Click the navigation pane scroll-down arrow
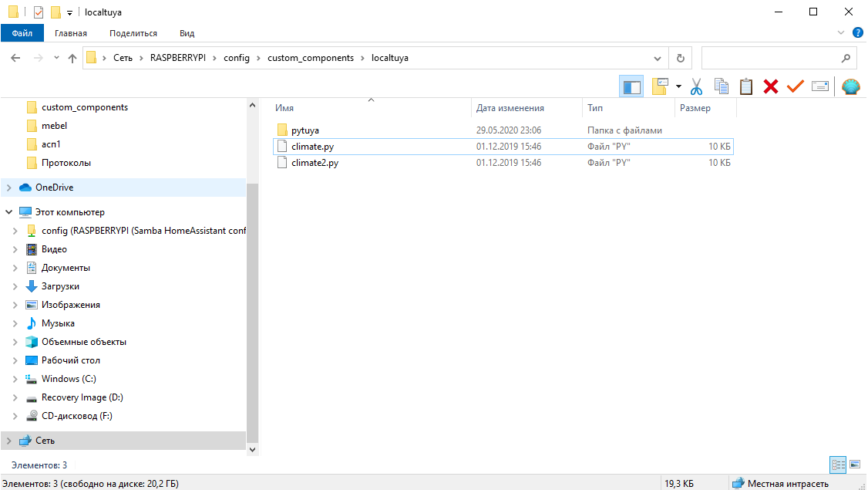Screen dimensions: 868x490 [x=252, y=450]
